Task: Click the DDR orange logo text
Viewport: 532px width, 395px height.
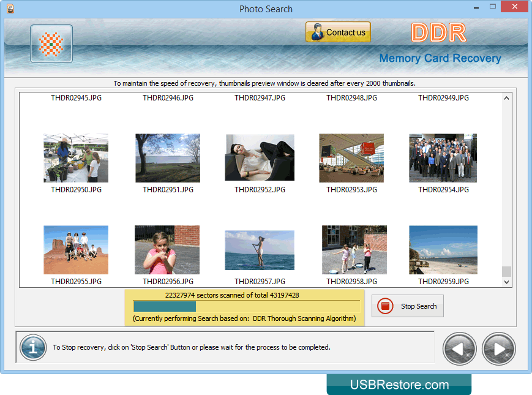Action: pos(439,32)
